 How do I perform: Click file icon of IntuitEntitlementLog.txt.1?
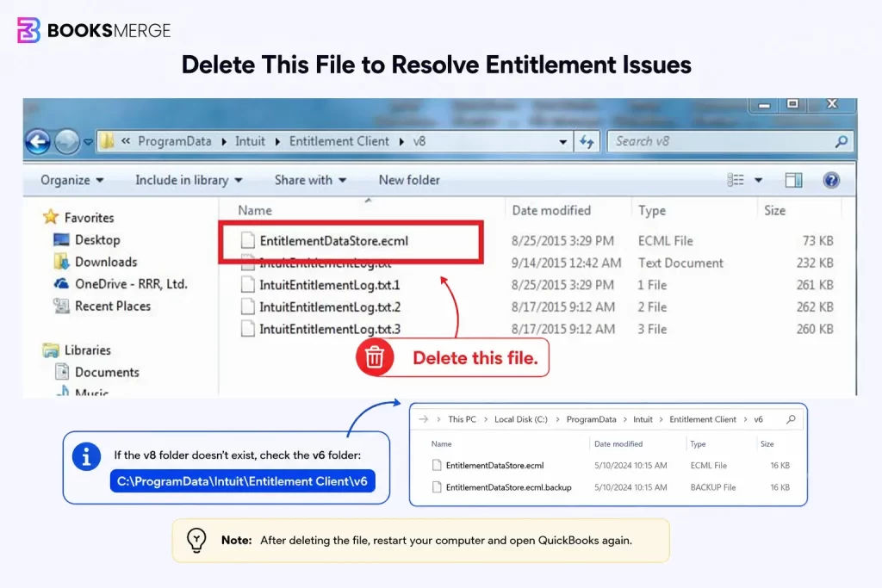(x=247, y=284)
